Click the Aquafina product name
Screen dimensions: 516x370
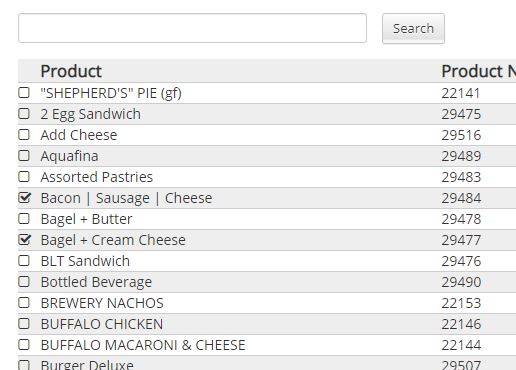tap(69, 156)
